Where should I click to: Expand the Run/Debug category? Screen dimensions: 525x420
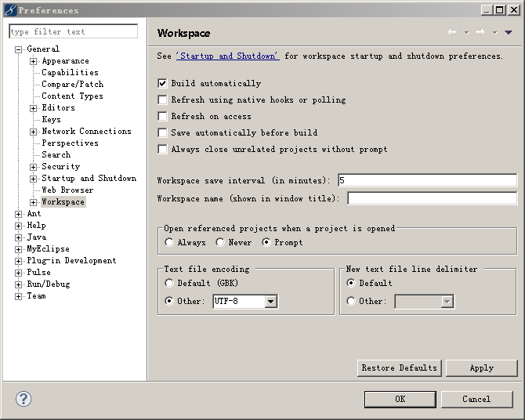coord(19,284)
